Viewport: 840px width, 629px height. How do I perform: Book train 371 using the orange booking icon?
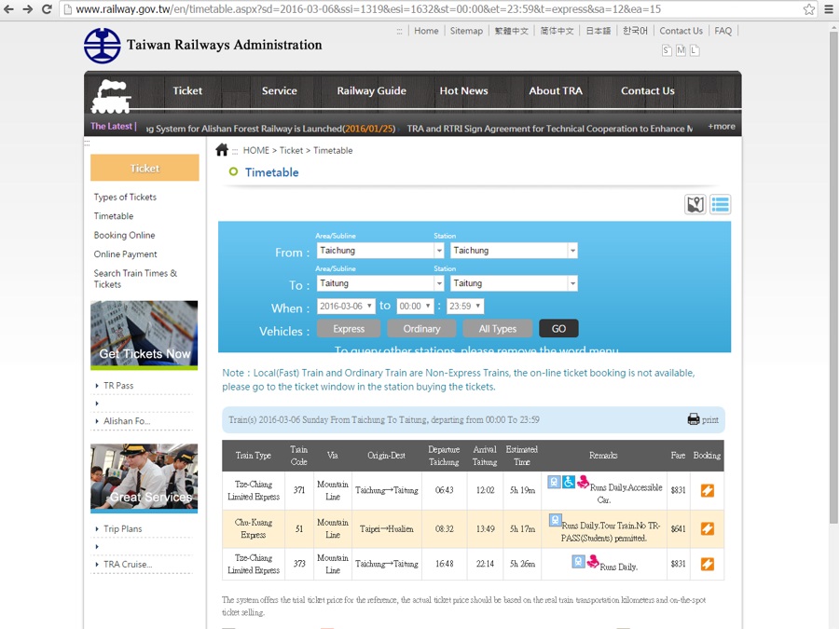(707, 490)
